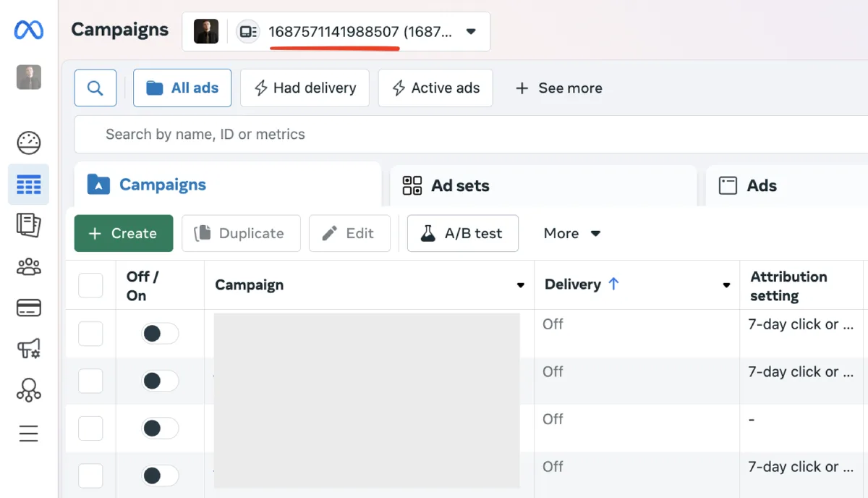Viewport: 868px width, 498px height.
Task: Open the More dropdown menu
Action: pos(572,233)
